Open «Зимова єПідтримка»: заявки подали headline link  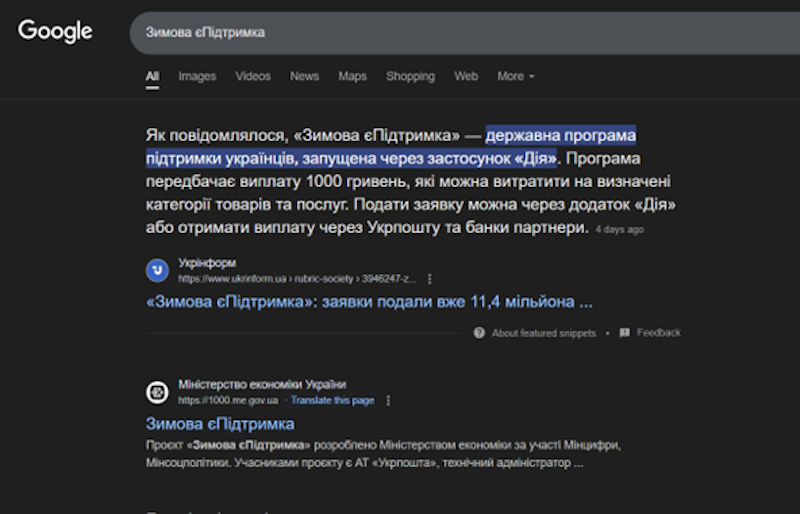(x=369, y=302)
